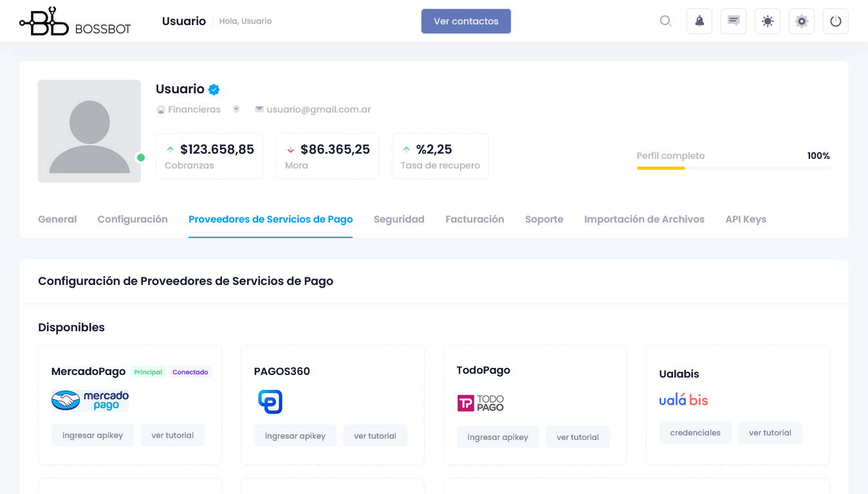Click the Financieras category icon
The image size is (868, 494).
coord(161,110)
